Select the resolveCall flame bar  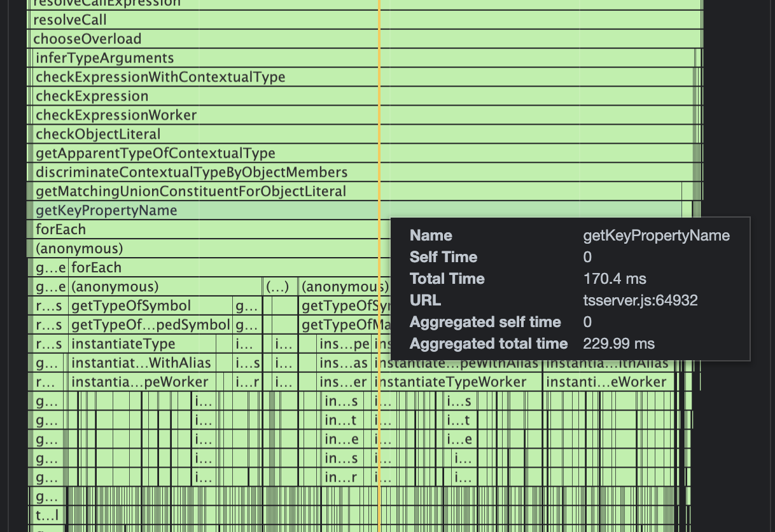[x=191, y=20]
